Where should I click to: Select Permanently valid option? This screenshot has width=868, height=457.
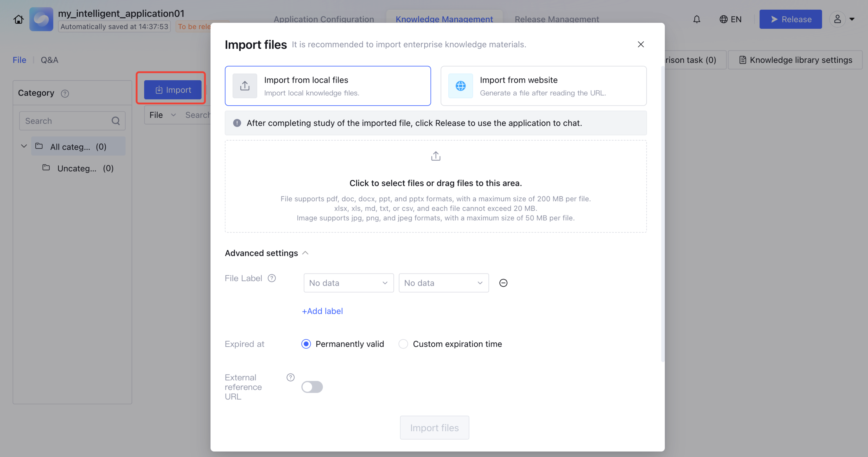click(x=306, y=344)
